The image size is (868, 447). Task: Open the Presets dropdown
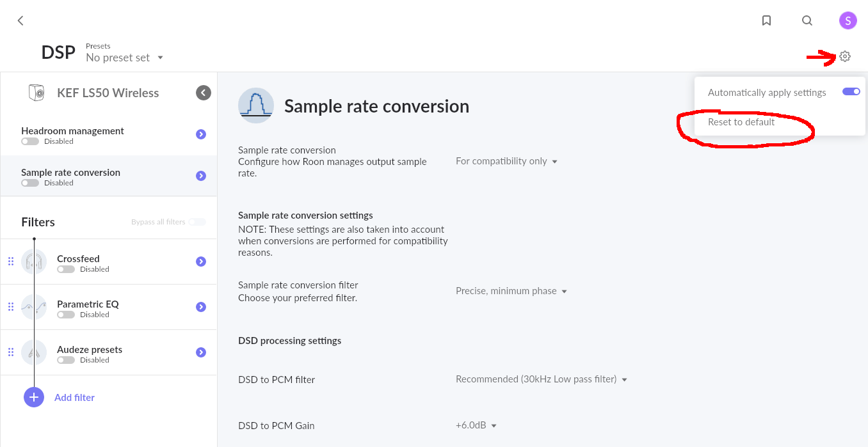(125, 58)
